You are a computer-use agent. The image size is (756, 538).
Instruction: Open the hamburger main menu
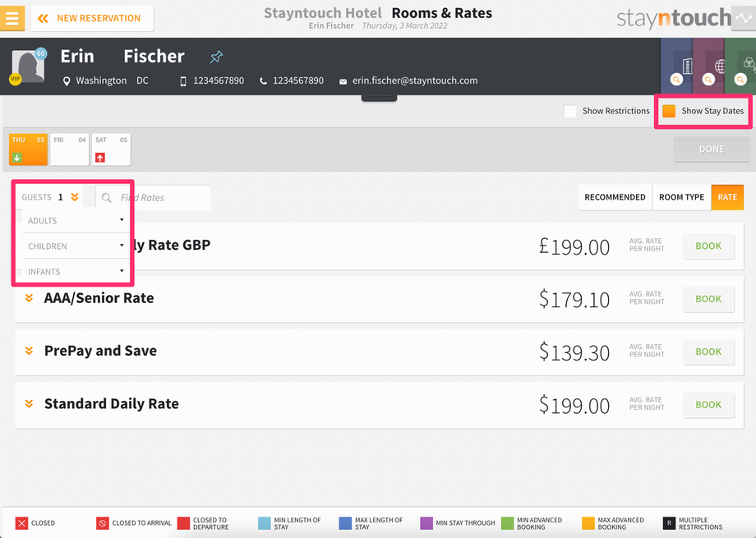click(x=12, y=18)
